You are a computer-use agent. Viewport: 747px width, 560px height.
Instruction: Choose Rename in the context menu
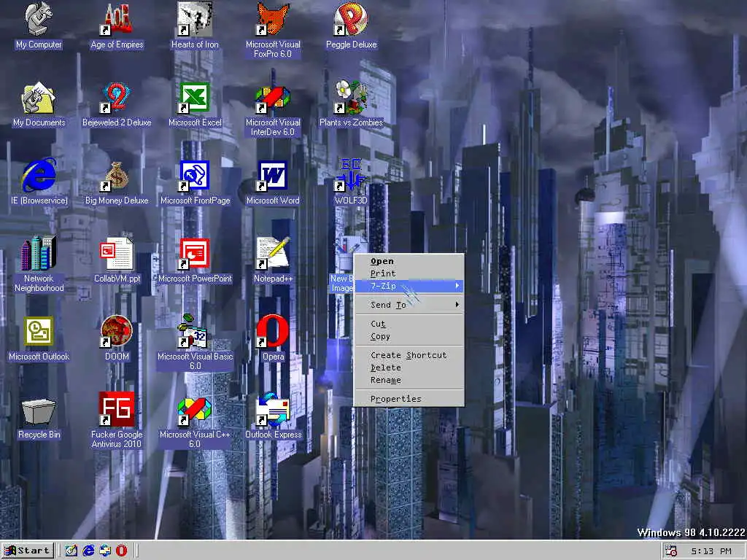(x=409, y=380)
